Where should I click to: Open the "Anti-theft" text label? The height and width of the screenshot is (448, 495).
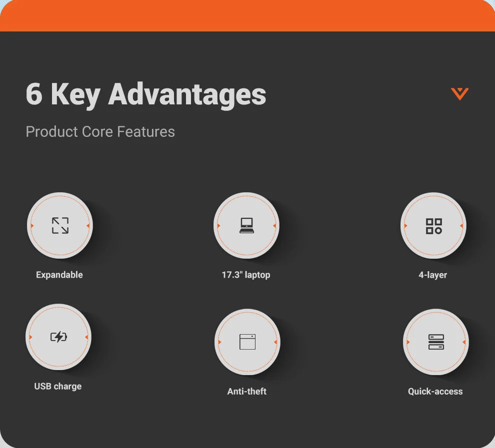coord(247,391)
